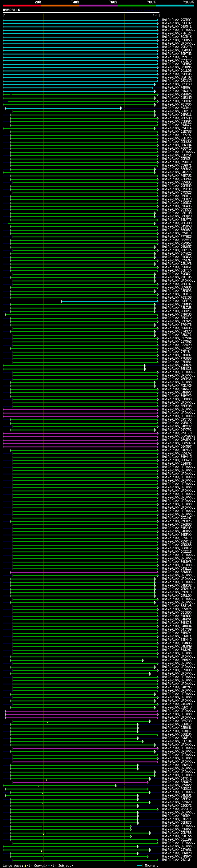Click the UniRef100_C7MDV0 label
197x868 pixels.
176,856
